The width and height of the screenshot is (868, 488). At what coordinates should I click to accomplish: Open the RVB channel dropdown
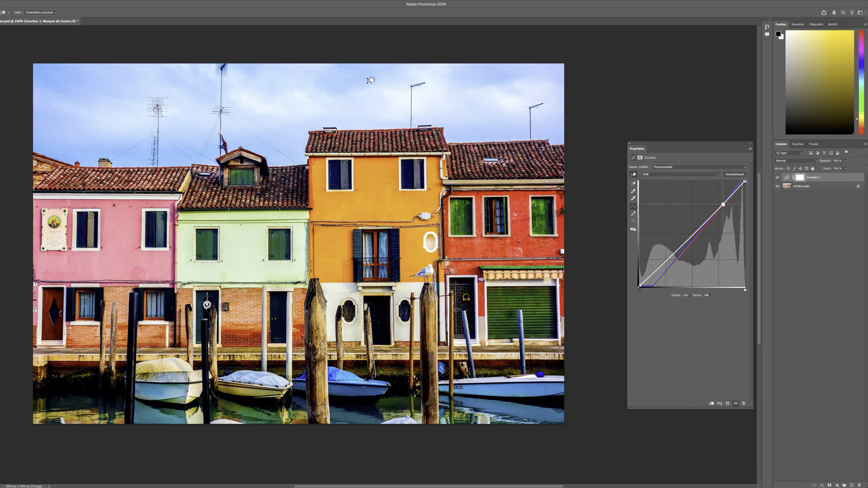(x=680, y=174)
